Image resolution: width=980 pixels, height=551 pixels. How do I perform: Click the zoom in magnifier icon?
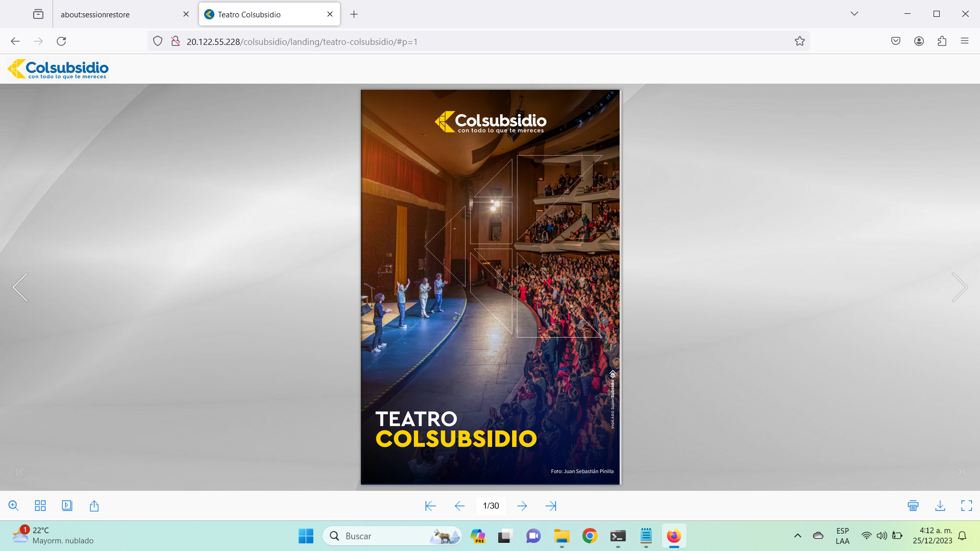click(14, 506)
